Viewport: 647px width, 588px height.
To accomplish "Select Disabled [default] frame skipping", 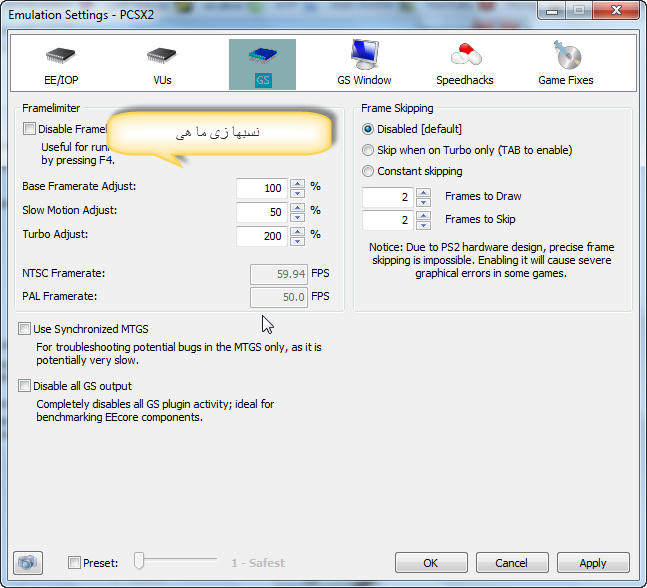I will (368, 129).
